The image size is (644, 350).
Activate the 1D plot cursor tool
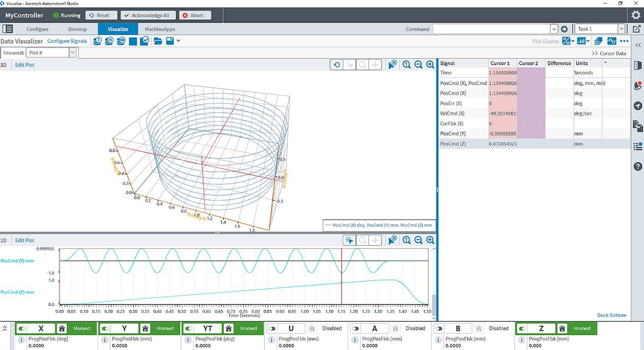click(350, 240)
